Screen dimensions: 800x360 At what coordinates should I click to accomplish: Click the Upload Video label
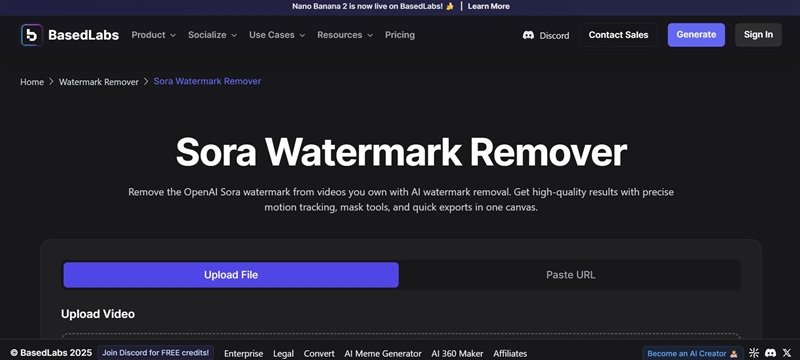click(98, 314)
